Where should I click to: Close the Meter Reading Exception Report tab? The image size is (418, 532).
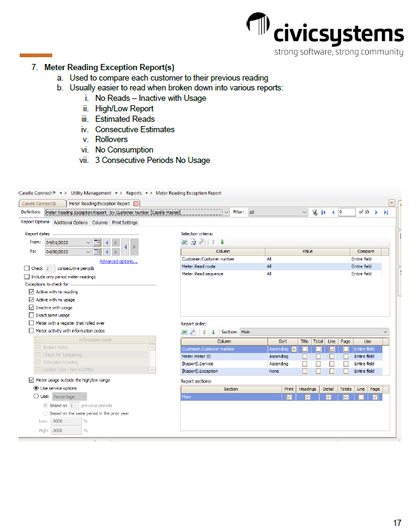click(x=136, y=204)
